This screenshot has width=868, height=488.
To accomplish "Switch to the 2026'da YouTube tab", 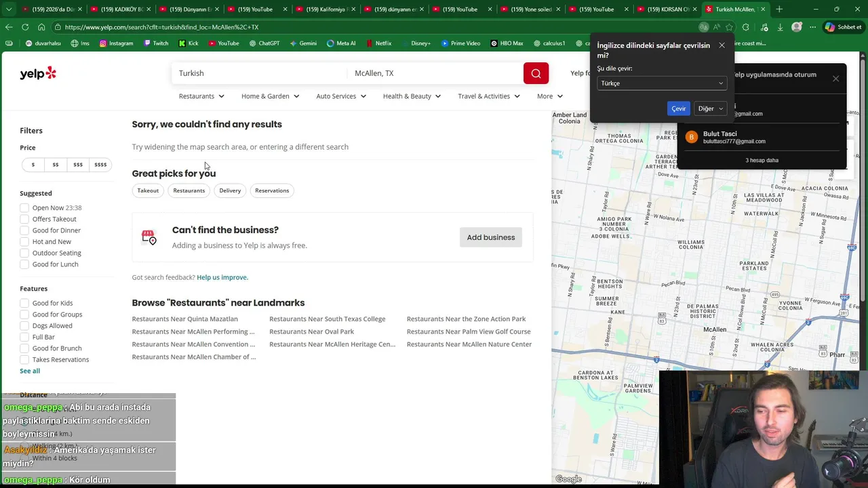I will 51,9.
